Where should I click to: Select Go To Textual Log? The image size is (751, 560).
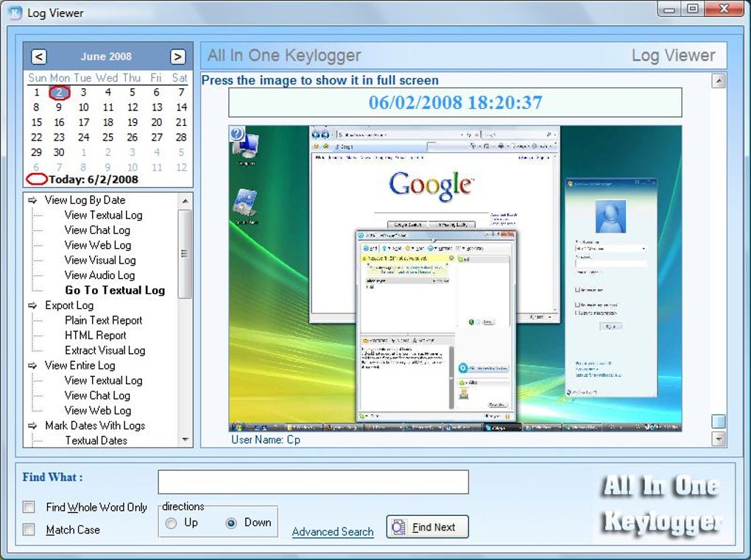[115, 290]
